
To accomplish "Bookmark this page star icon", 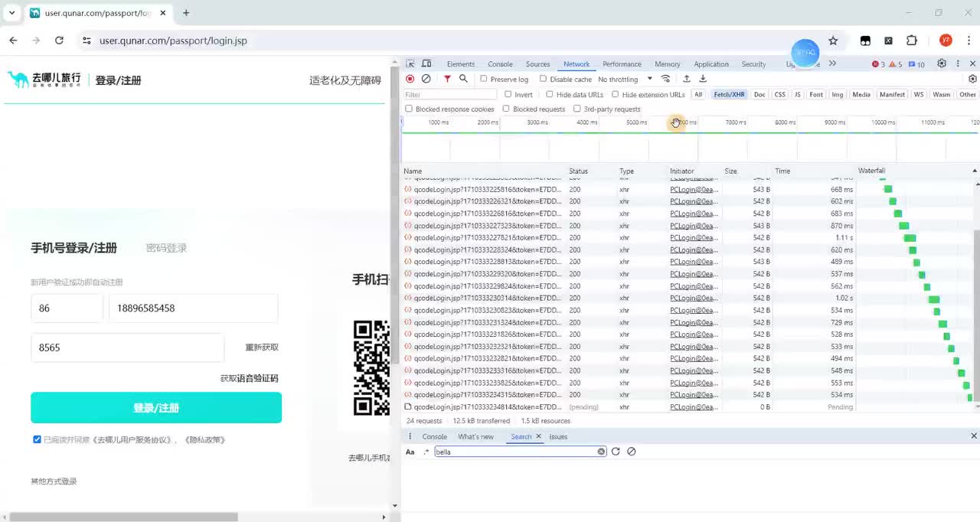I will click(x=833, y=41).
